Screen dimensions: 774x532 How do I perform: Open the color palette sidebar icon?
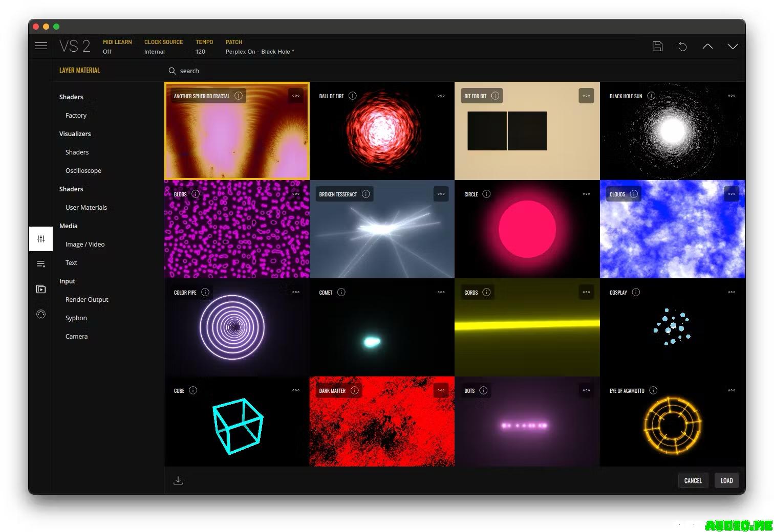pos(41,314)
